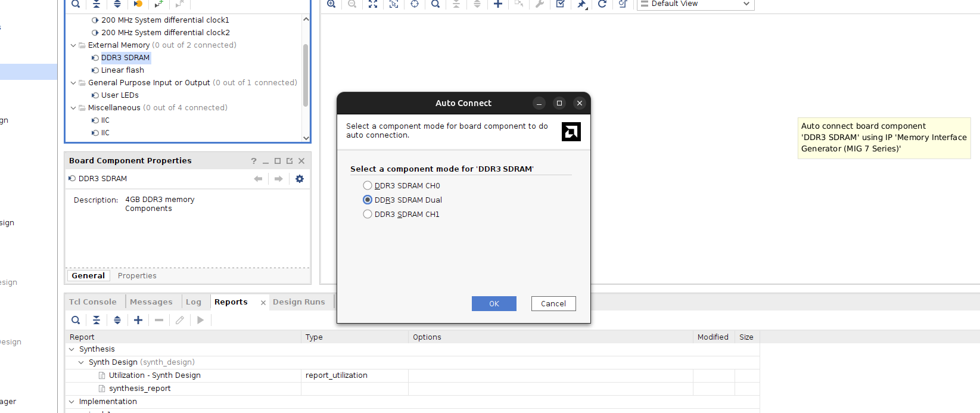Switch to the Tcl Console tab
This screenshot has height=413, width=980.
coord(93,302)
